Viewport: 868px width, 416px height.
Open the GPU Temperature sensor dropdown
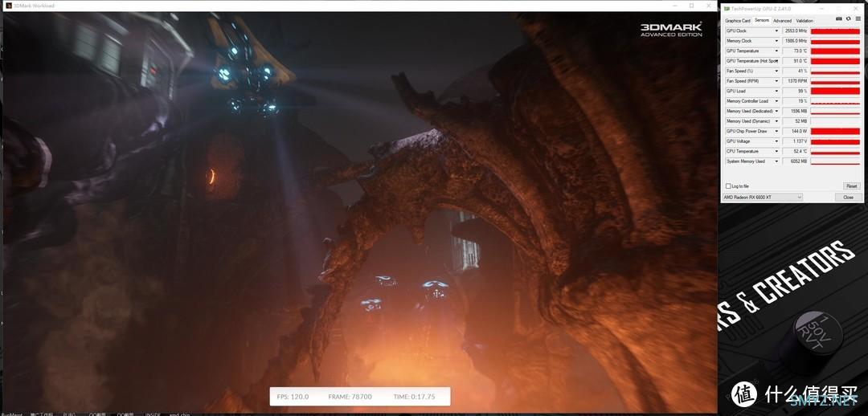(x=776, y=51)
